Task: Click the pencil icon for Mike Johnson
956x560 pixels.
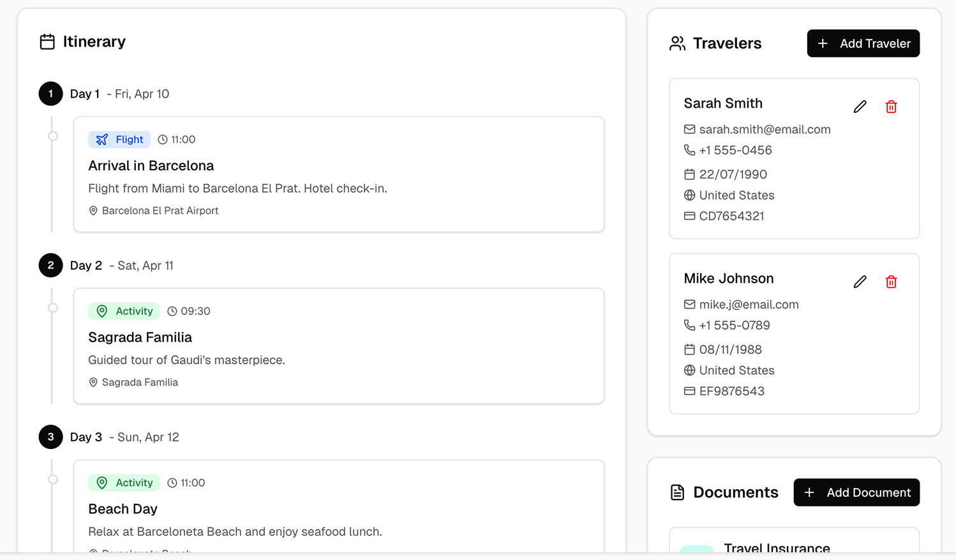Action: [860, 282]
